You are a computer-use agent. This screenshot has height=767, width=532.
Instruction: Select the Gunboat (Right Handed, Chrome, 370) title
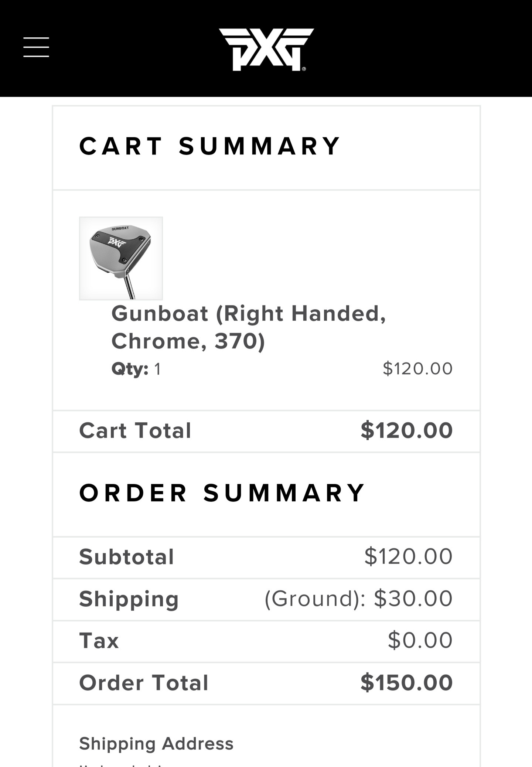248,327
